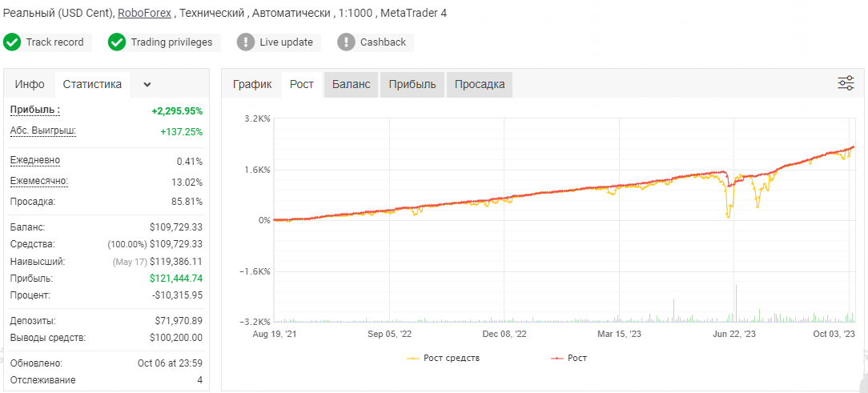Open the RoboForex broker link

click(144, 14)
